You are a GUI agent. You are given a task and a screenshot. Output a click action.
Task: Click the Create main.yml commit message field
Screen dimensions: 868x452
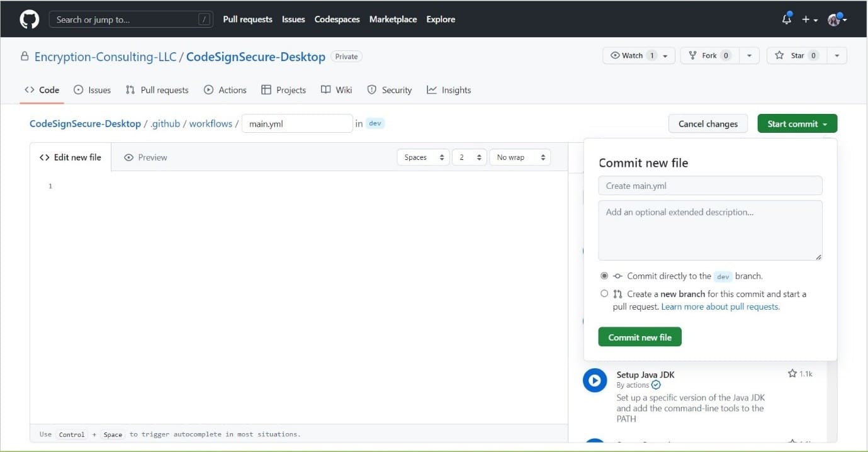point(710,186)
